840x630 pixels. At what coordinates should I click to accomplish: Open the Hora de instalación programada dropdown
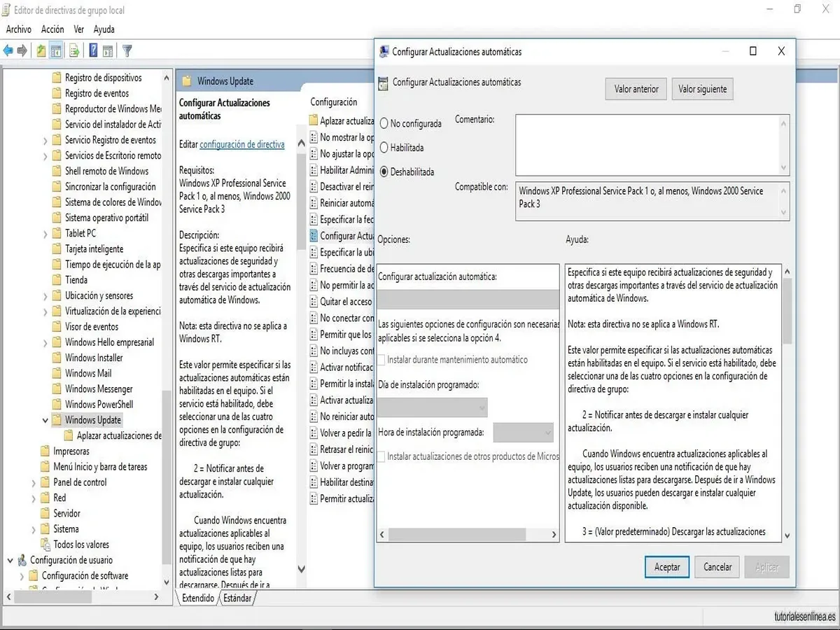tap(523, 433)
